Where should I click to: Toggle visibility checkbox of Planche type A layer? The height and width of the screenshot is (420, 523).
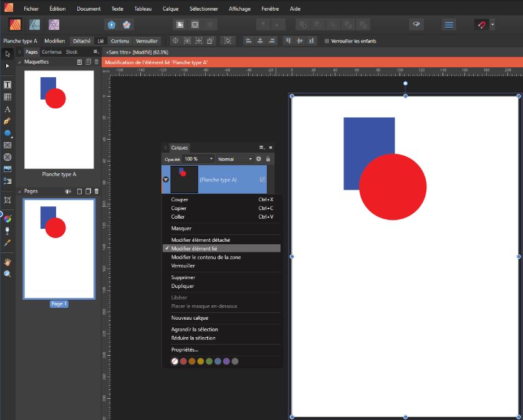tap(262, 179)
